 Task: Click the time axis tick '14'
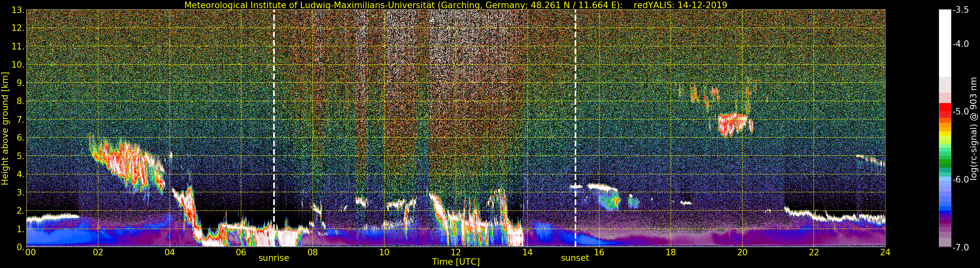pos(527,252)
